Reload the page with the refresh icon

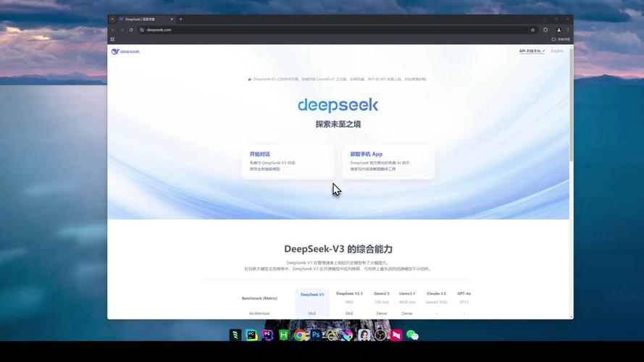(131, 30)
